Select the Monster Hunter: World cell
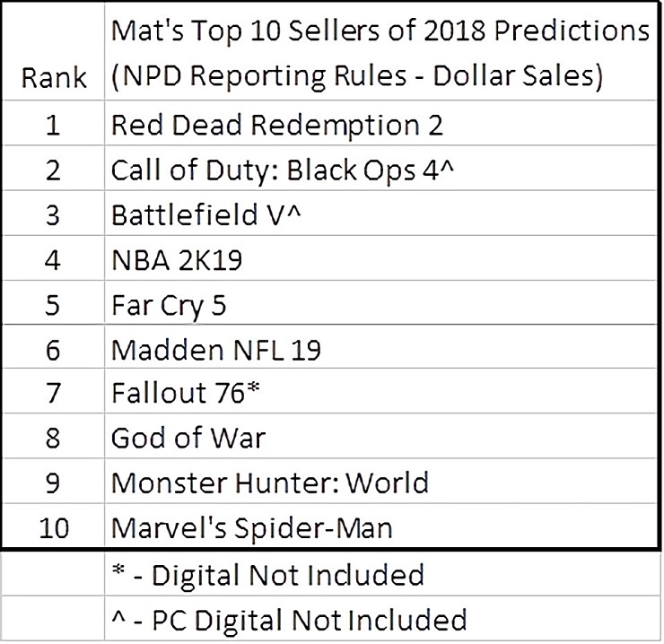Image resolution: width=664 pixels, height=644 pixels. point(269,483)
